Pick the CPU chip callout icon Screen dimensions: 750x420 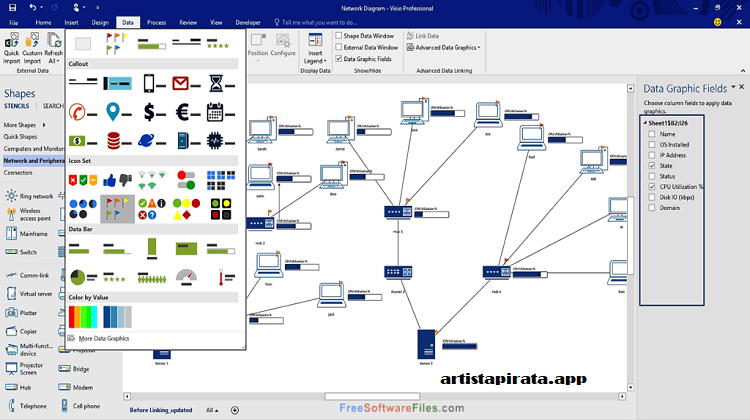click(221, 141)
